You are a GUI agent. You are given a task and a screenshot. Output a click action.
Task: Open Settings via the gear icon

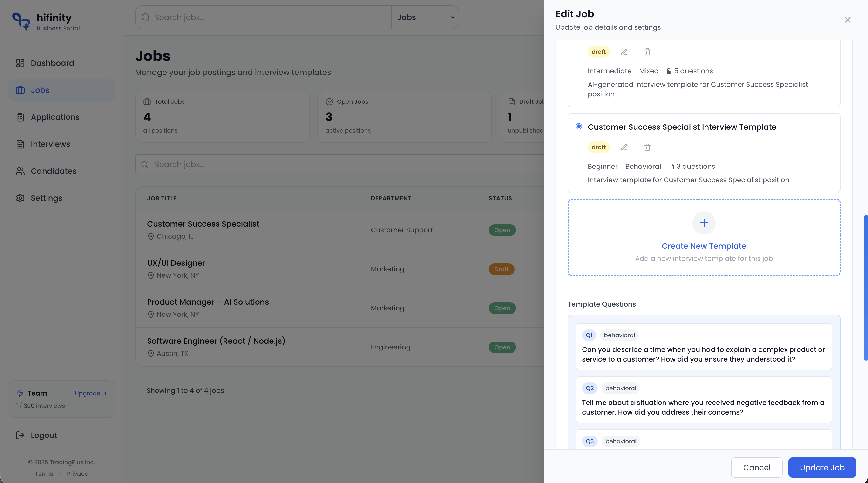coord(20,198)
